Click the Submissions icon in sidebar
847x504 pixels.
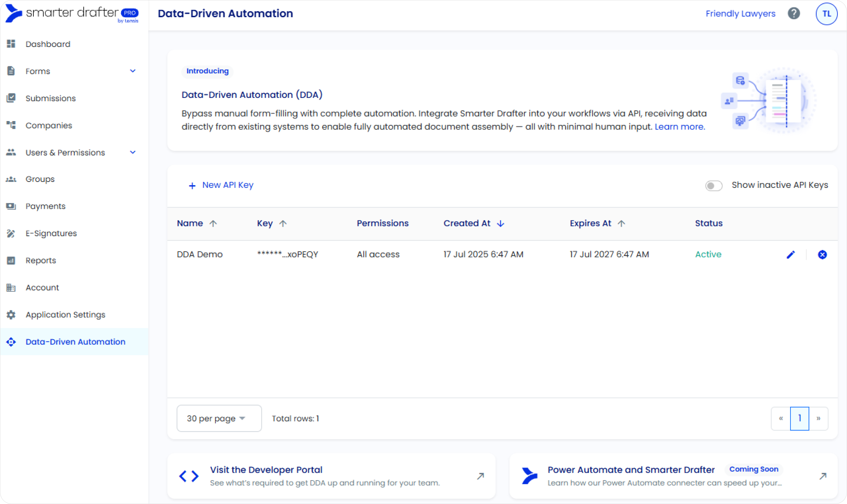[11, 98]
